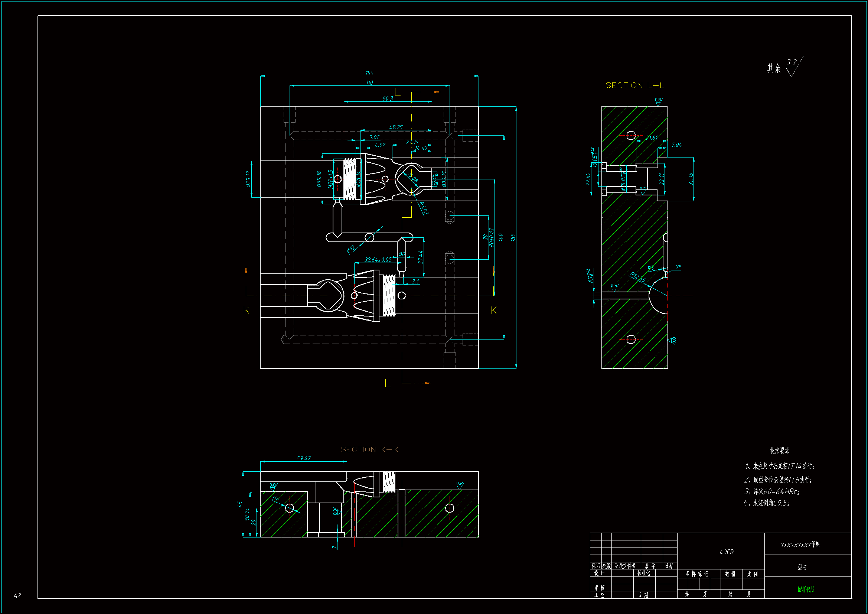This screenshot has width=868, height=614.
Task: Select the M28x1.5 thread annotation
Action: point(330,179)
